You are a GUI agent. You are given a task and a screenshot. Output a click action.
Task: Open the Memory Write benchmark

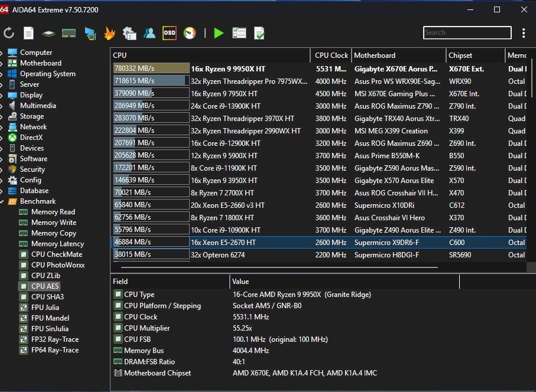pos(54,223)
